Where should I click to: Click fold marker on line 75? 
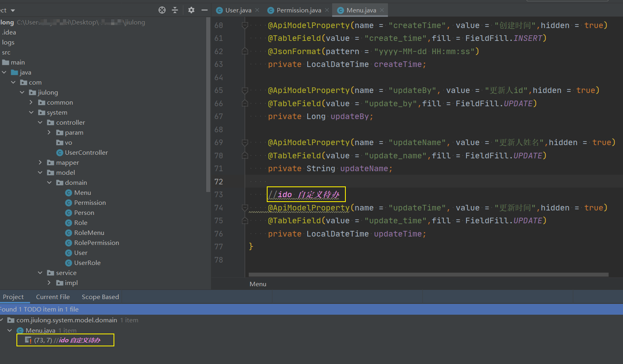(x=245, y=220)
